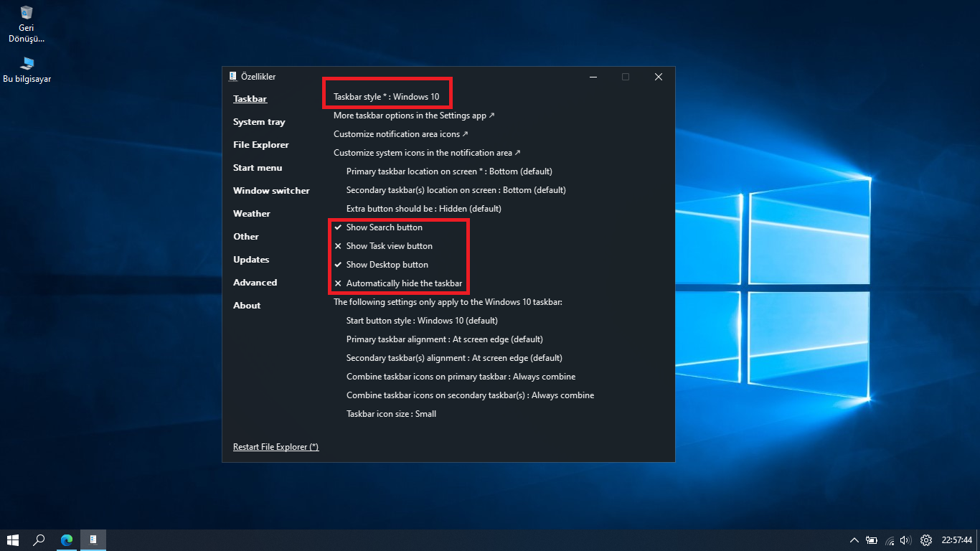The image size is (980, 551).
Task: Toggle Show Search button setting
Action: (378, 227)
